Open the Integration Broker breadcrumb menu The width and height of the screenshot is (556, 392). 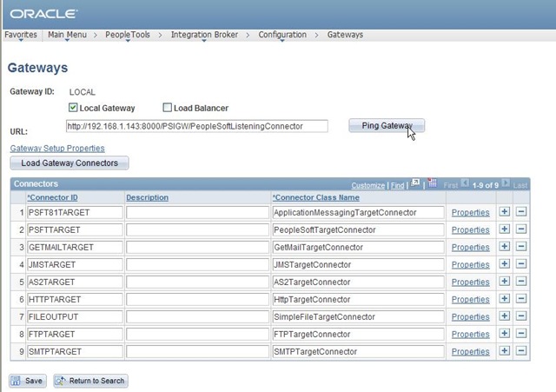[204, 35]
